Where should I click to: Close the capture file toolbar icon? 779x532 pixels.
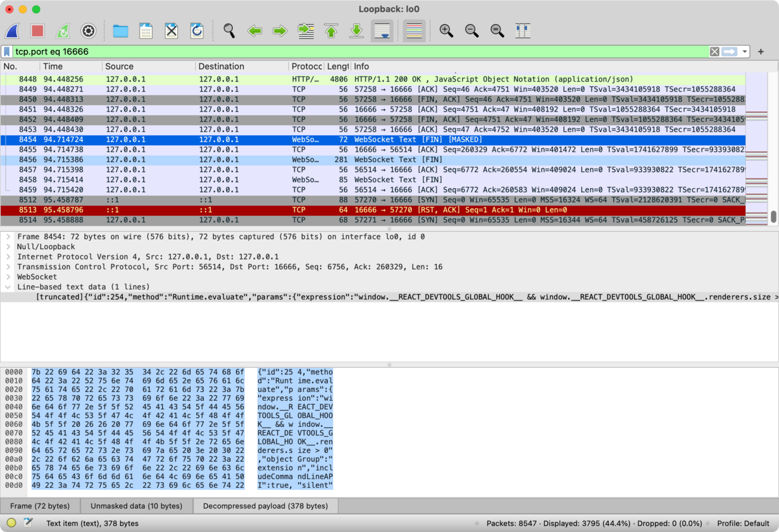click(x=171, y=30)
